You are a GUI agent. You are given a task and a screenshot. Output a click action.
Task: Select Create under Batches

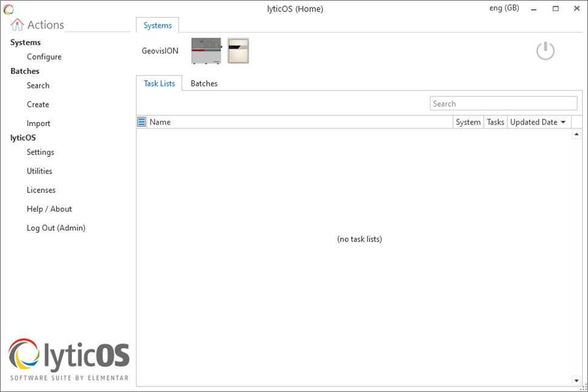click(38, 104)
